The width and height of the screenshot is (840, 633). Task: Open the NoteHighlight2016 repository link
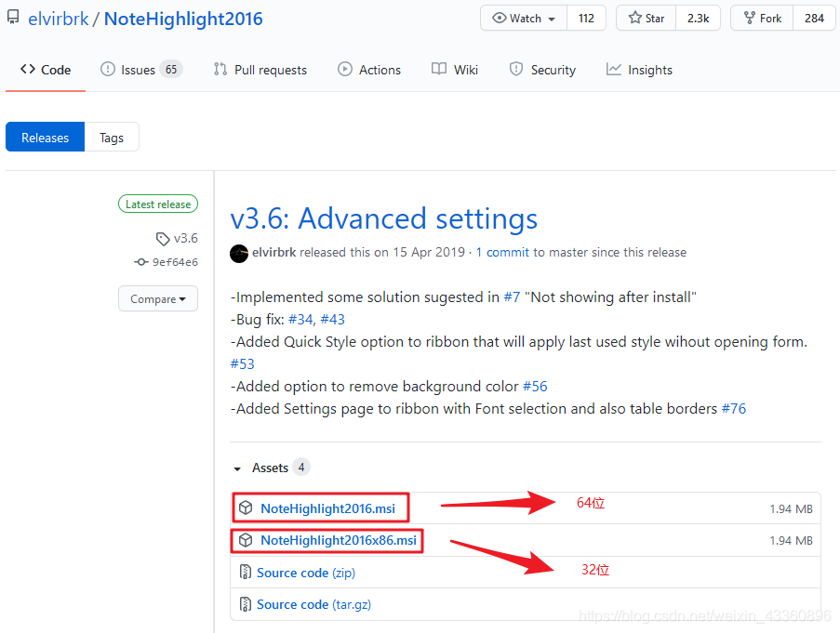click(x=183, y=19)
